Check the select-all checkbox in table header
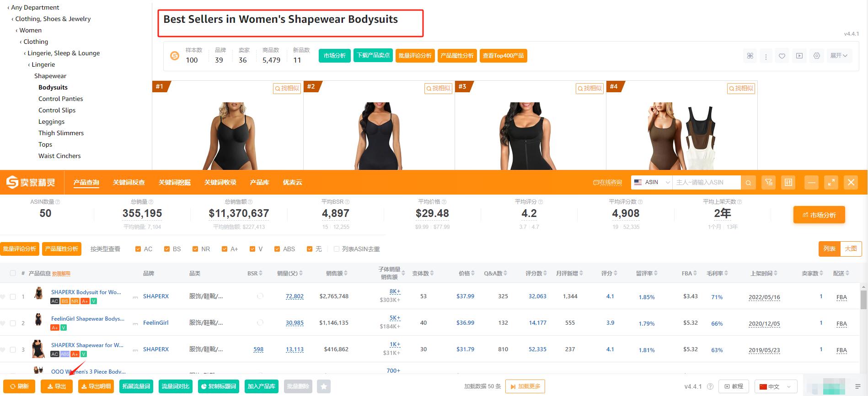Image resolution: width=868 pixels, height=396 pixels. [x=13, y=273]
